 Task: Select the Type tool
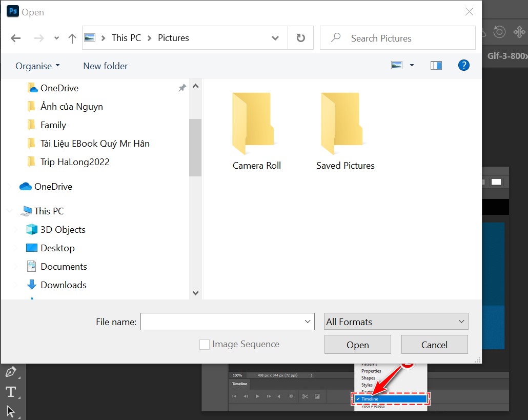[x=10, y=392]
